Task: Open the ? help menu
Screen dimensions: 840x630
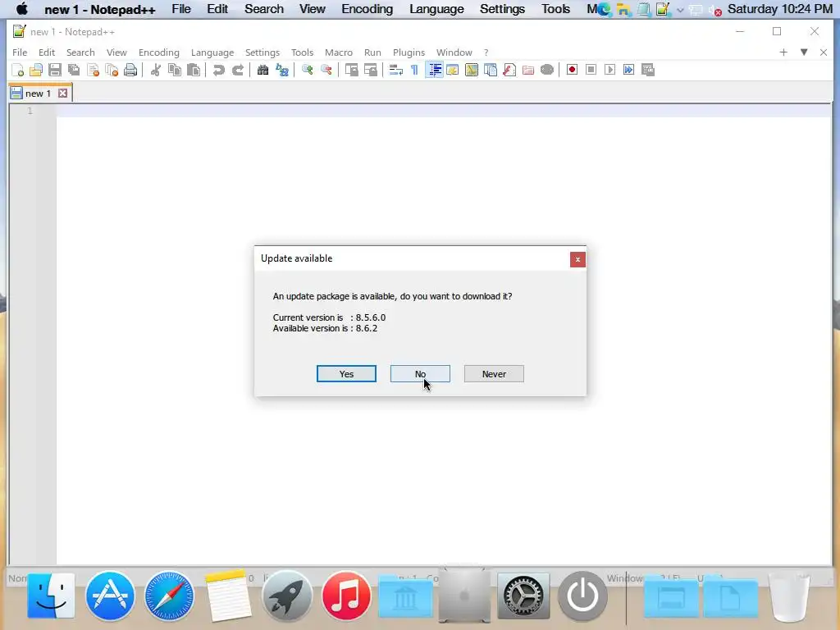Action: (x=486, y=52)
